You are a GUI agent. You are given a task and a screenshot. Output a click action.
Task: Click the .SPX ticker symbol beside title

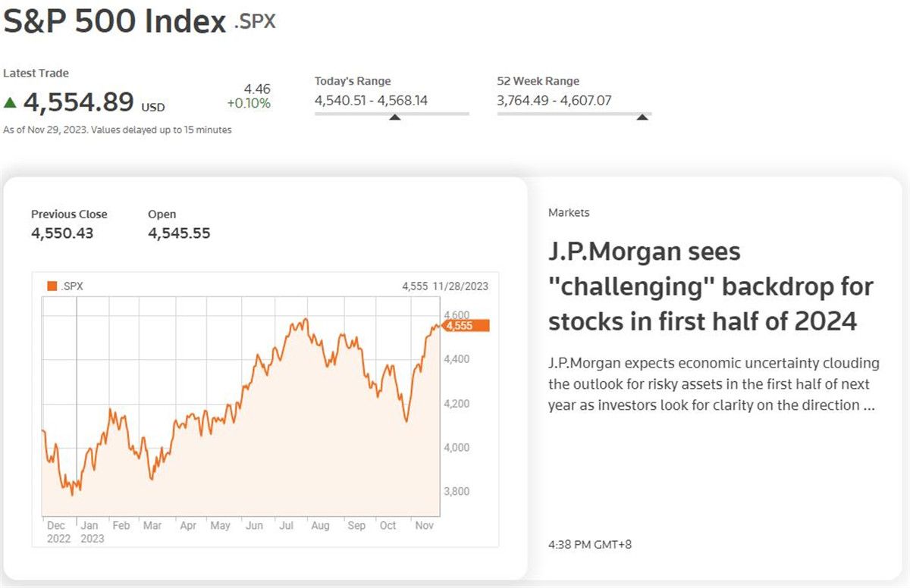(254, 21)
